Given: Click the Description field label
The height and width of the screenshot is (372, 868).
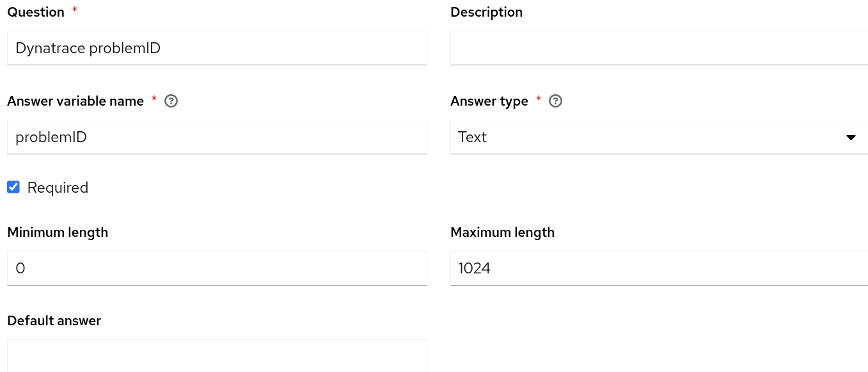Looking at the screenshot, I should point(486,12).
